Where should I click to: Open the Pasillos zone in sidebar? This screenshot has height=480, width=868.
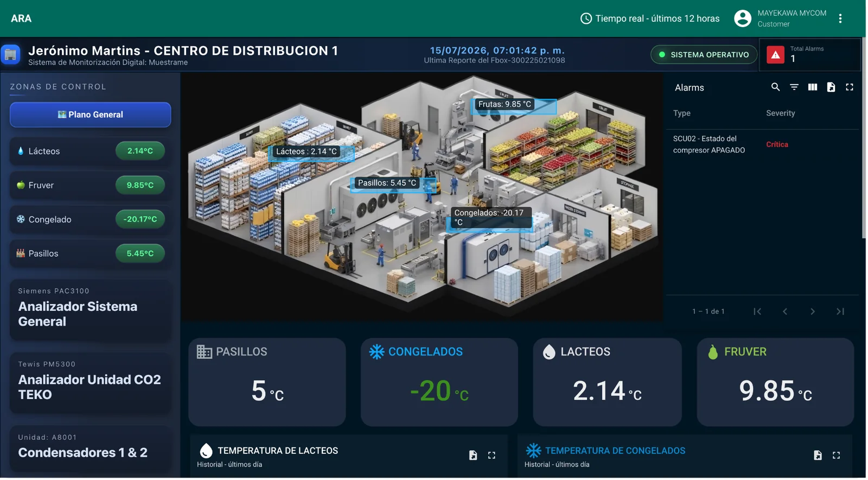[x=90, y=254]
